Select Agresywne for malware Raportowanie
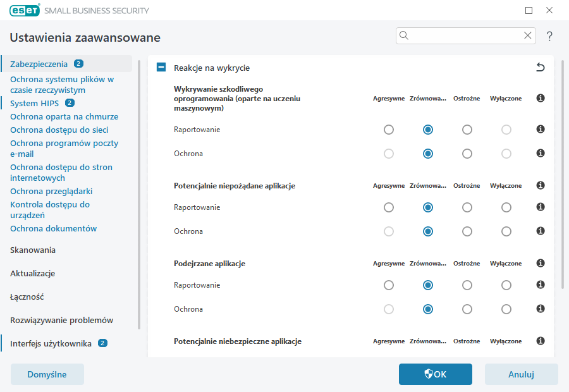 coord(388,129)
